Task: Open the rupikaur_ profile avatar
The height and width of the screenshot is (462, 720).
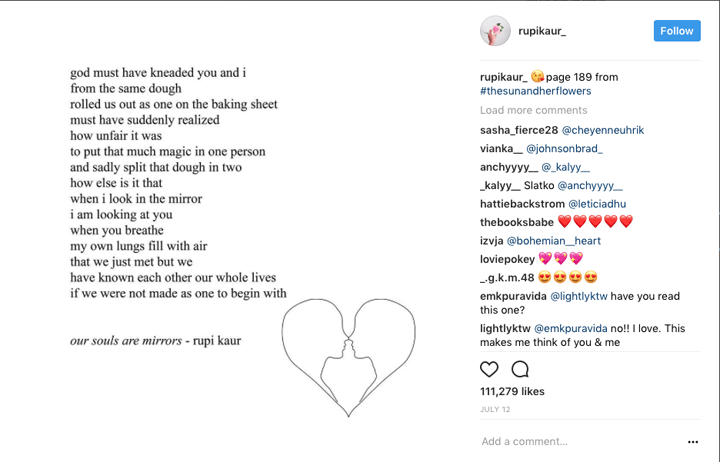Action: click(495, 31)
